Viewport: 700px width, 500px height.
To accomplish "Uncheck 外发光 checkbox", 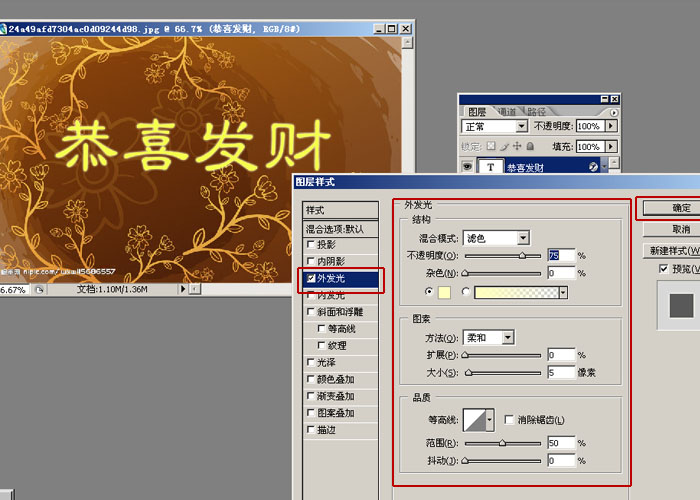I will 311,278.
